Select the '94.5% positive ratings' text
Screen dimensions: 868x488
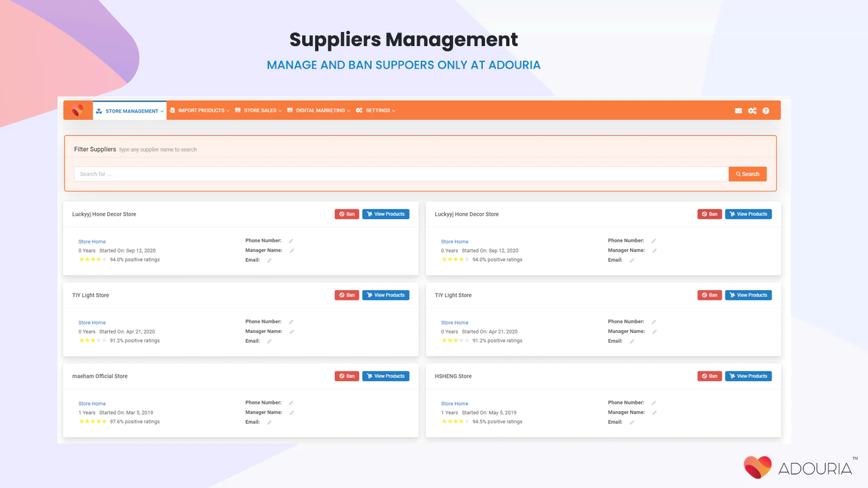pyautogui.click(x=497, y=422)
